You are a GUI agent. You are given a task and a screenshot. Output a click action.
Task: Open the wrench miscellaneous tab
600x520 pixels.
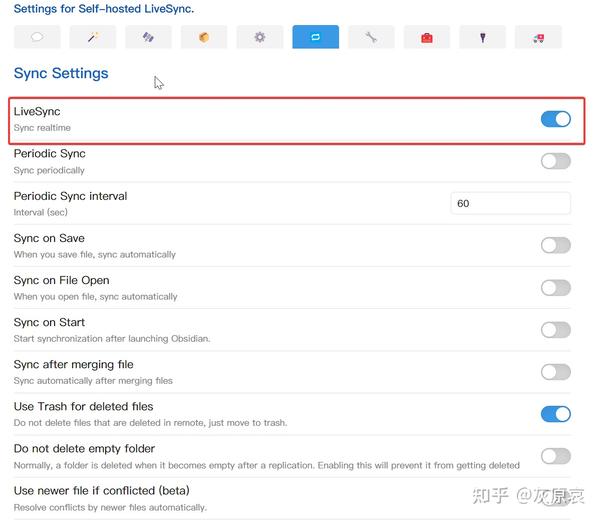(x=371, y=37)
